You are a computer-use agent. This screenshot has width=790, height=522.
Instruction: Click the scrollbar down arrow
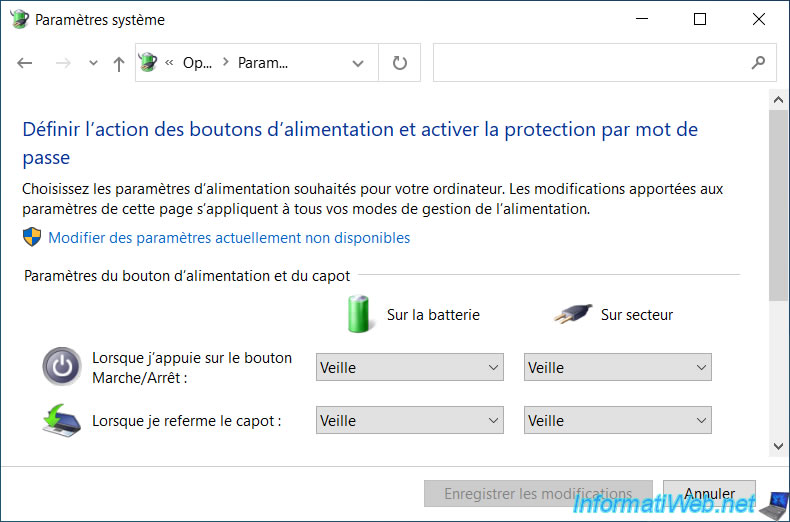pyautogui.click(x=778, y=446)
